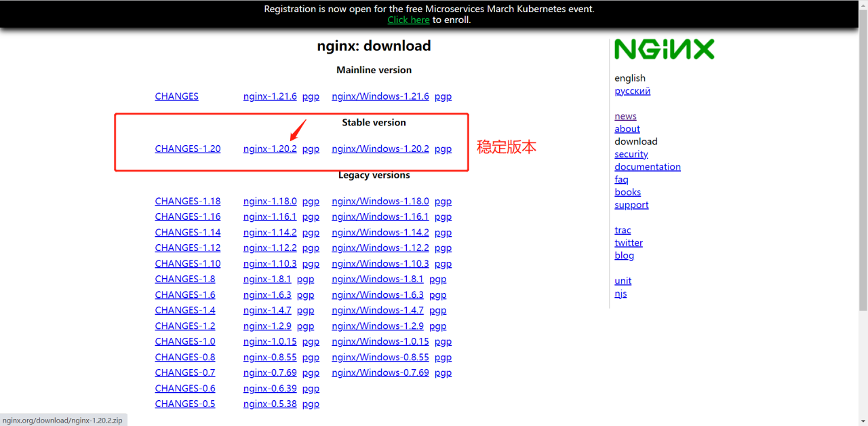Open pgp signature next to nginx-1.21.6

[x=311, y=96]
